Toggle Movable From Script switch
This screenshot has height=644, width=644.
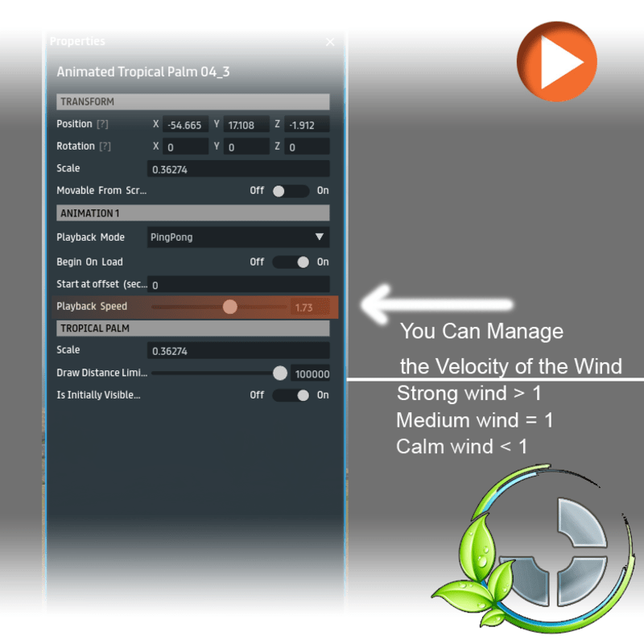pos(290,191)
